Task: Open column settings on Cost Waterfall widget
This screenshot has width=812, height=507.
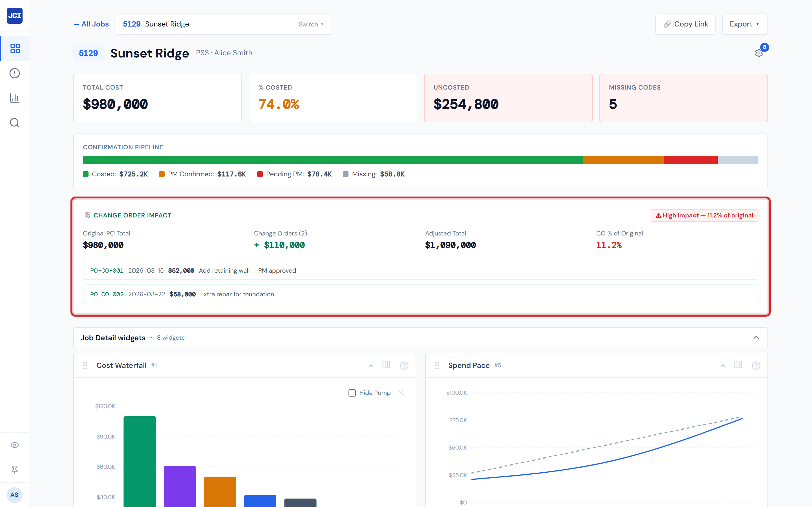Action: (x=386, y=365)
